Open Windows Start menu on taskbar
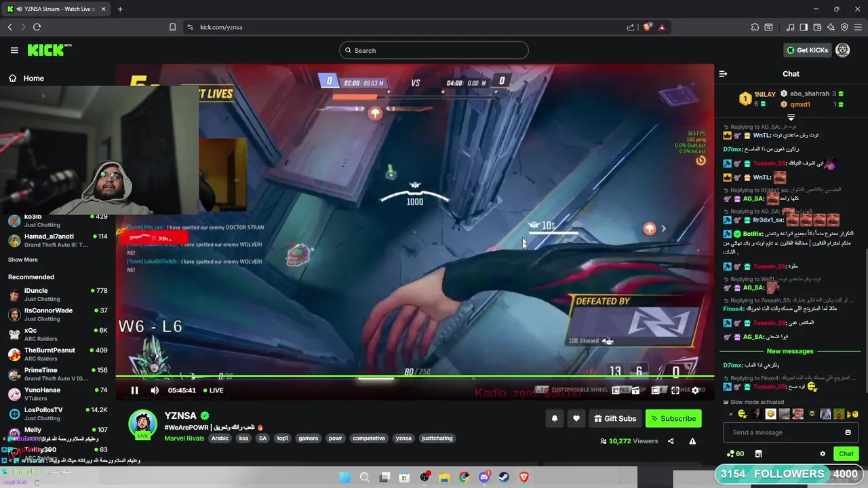868x488 pixels. (344, 477)
